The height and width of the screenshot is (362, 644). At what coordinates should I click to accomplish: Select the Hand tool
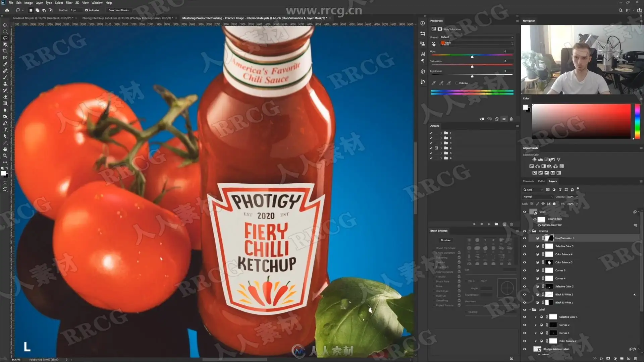5,149
